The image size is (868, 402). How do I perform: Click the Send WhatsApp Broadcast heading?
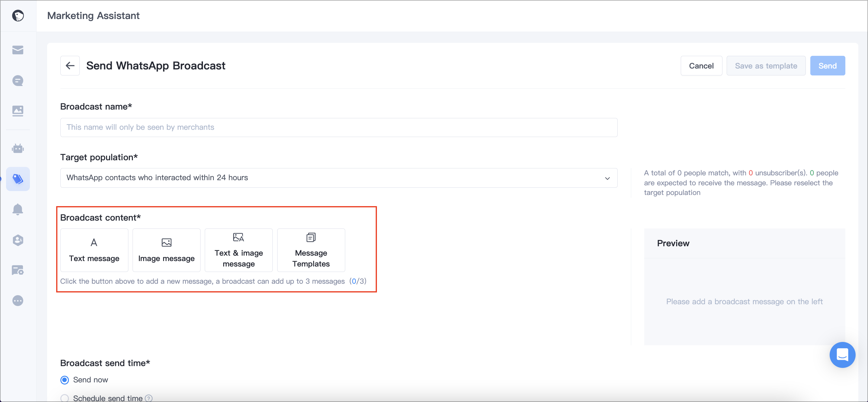pos(156,66)
